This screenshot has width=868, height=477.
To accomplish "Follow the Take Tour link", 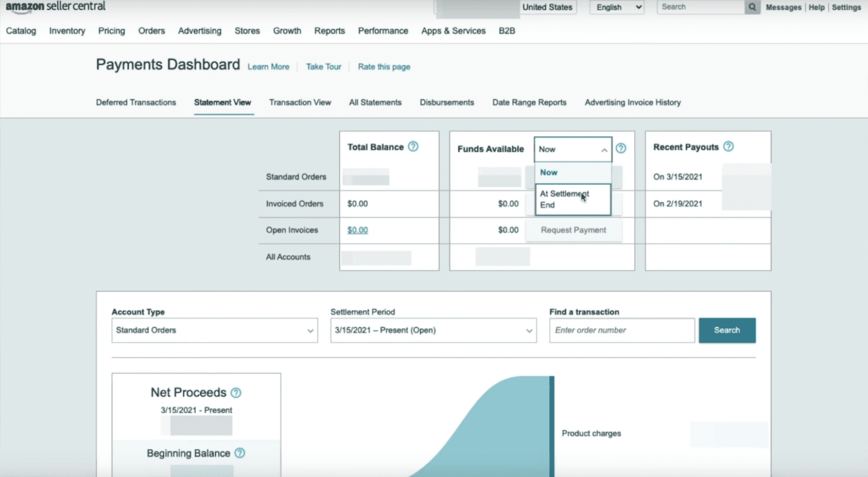I will (x=323, y=67).
